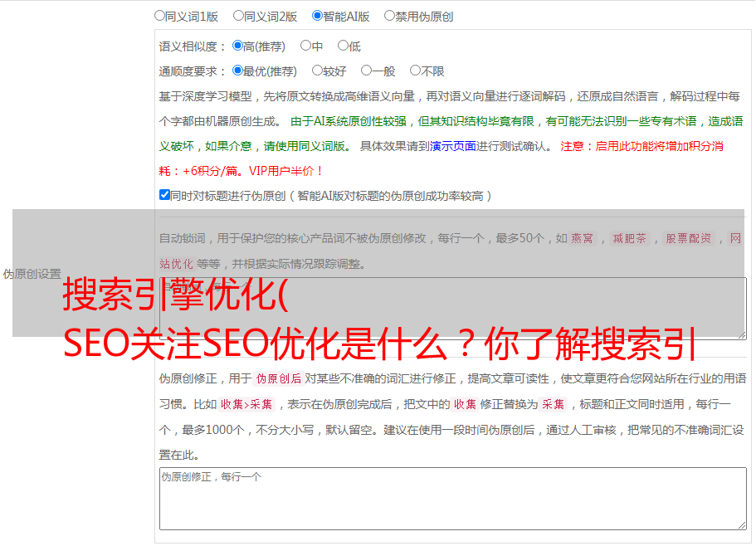
Task: Set 语义相似度 to 低
Action: coord(343,46)
